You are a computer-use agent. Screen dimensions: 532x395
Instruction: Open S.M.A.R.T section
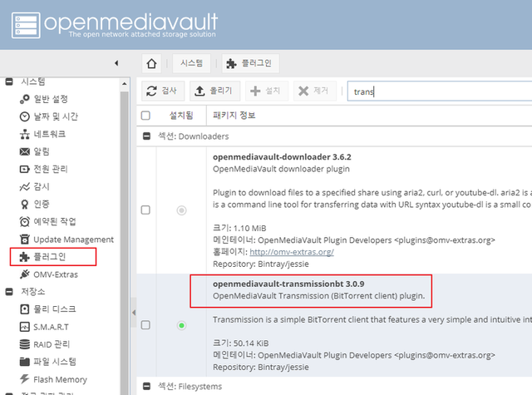coord(44,327)
